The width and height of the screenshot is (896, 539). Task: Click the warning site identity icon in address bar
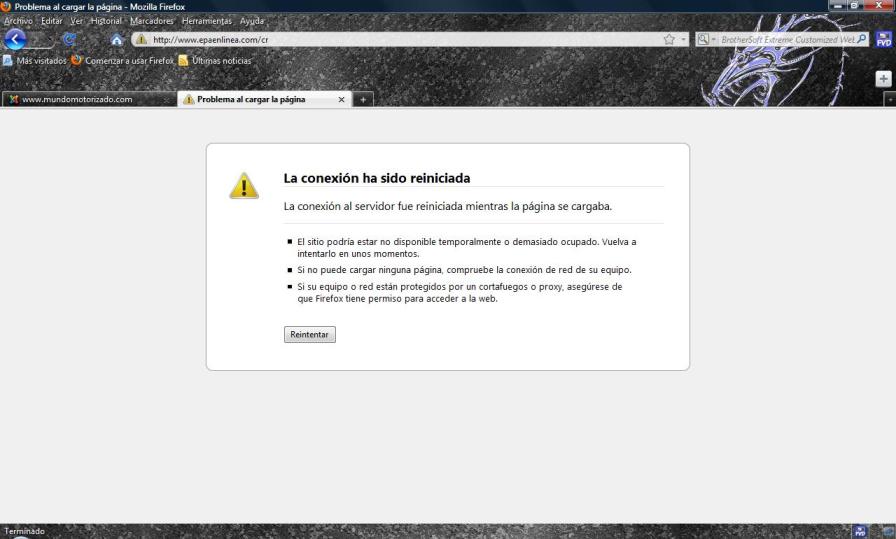[141, 40]
